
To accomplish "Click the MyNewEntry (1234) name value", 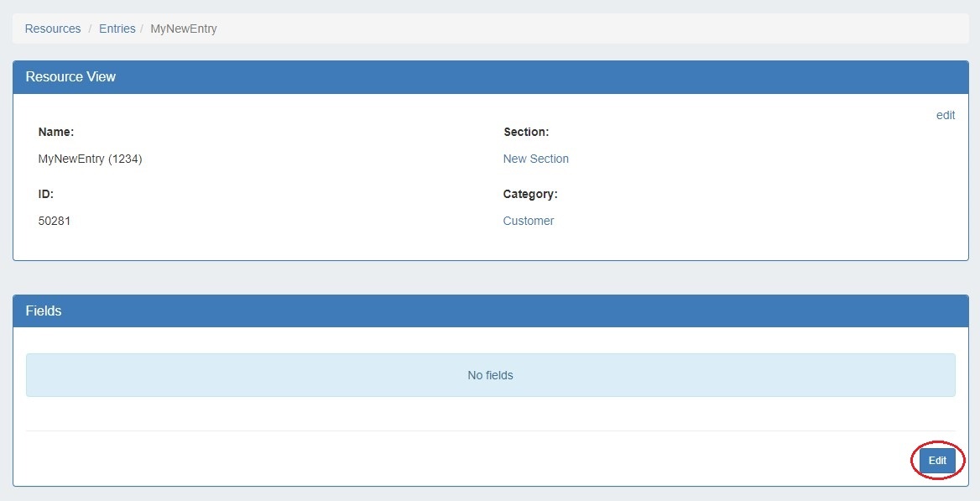I will pos(90,159).
